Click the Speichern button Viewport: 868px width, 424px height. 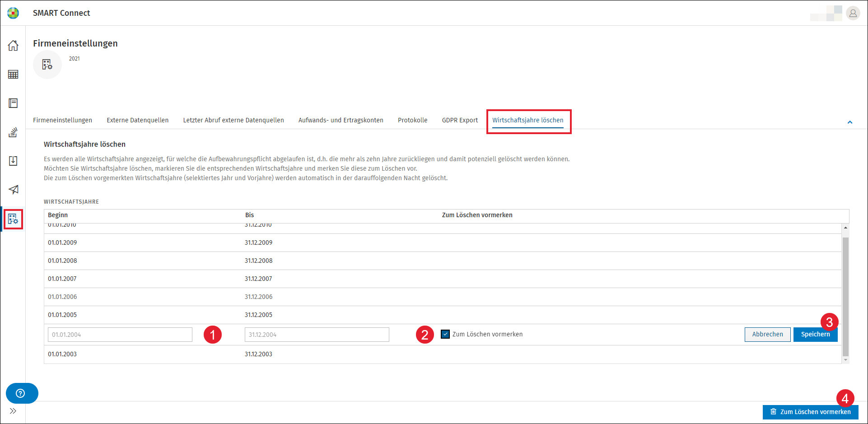(816, 335)
